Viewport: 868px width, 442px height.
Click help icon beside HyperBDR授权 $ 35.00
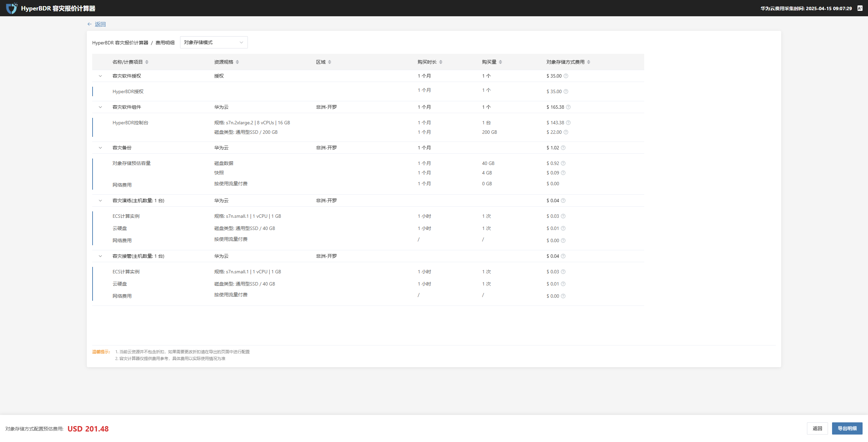tap(566, 91)
